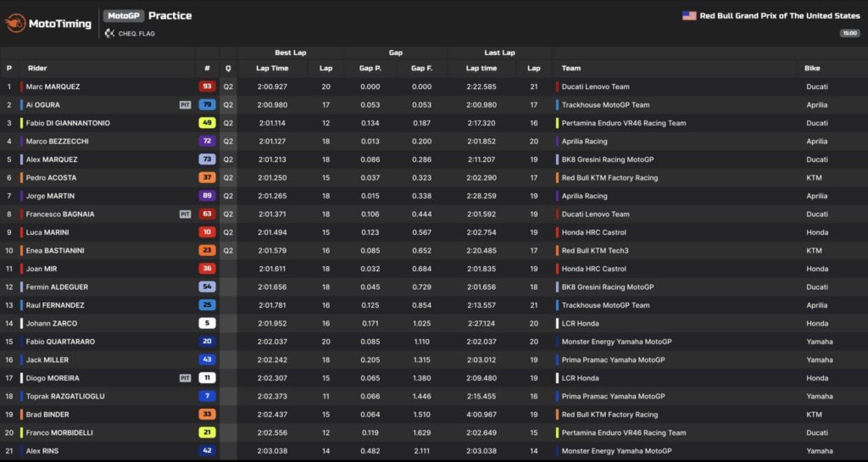Click Prima Pramac team in Jack Miller row

613,359
